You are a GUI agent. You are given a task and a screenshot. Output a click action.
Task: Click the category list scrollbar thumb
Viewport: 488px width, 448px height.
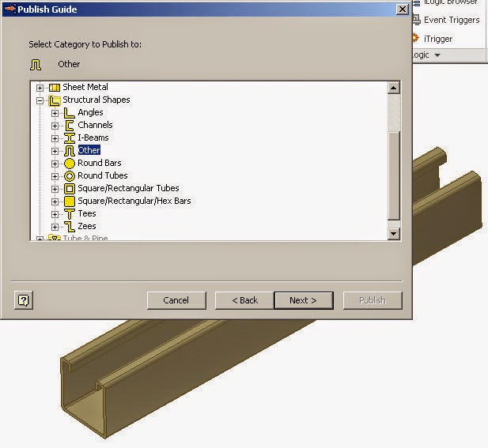click(394, 176)
